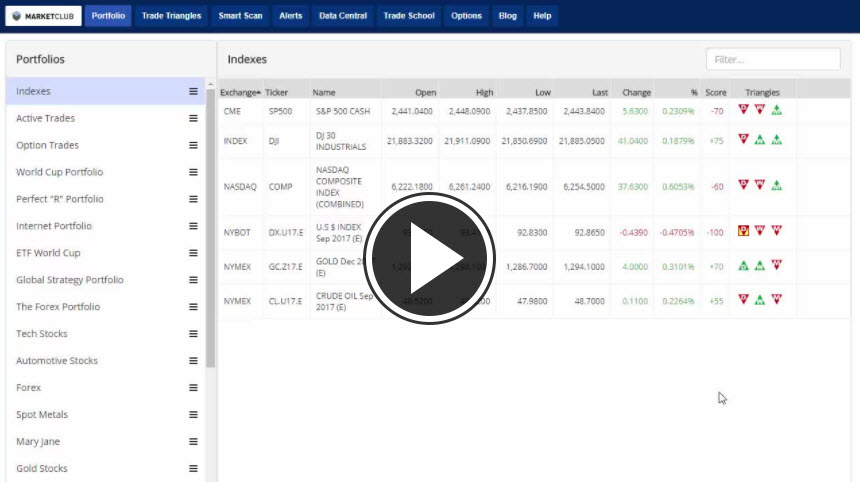Image resolution: width=860 pixels, height=482 pixels.
Task: Open the Smart Scan tab
Action: tap(240, 16)
